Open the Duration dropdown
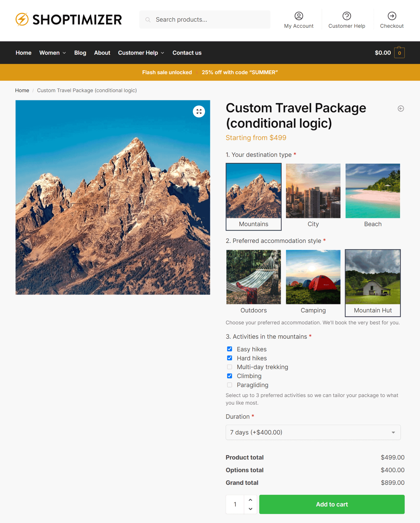Image resolution: width=420 pixels, height=523 pixels. 313,432
